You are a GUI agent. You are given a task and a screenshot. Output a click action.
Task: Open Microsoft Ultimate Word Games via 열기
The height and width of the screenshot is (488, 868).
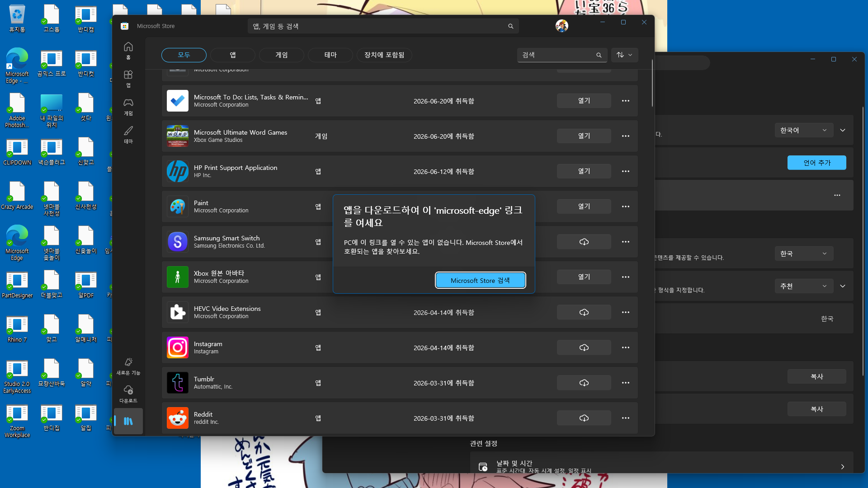(584, 136)
